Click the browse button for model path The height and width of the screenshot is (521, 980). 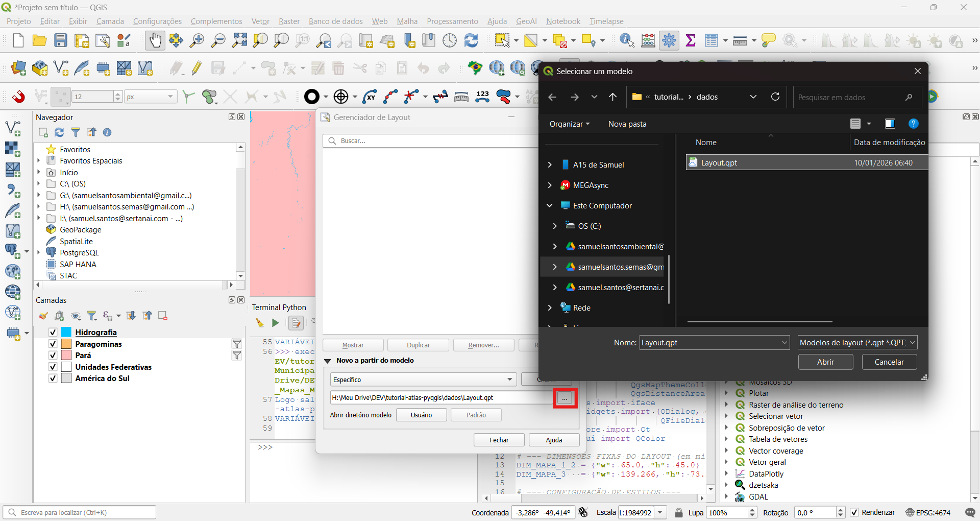click(565, 398)
